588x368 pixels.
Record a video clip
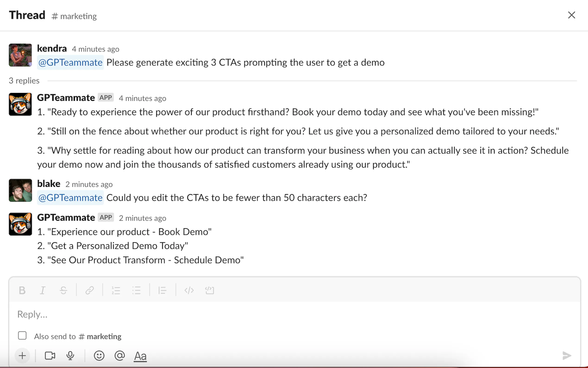pyautogui.click(x=50, y=356)
